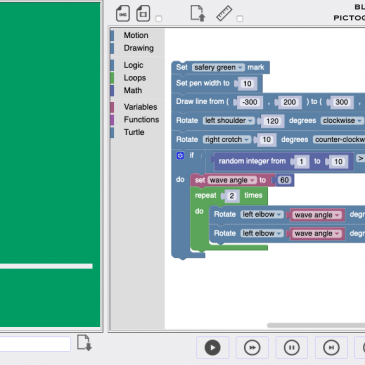Open the safety green color dropdown
Viewport: 365px width, 365px height.
[x=218, y=67]
